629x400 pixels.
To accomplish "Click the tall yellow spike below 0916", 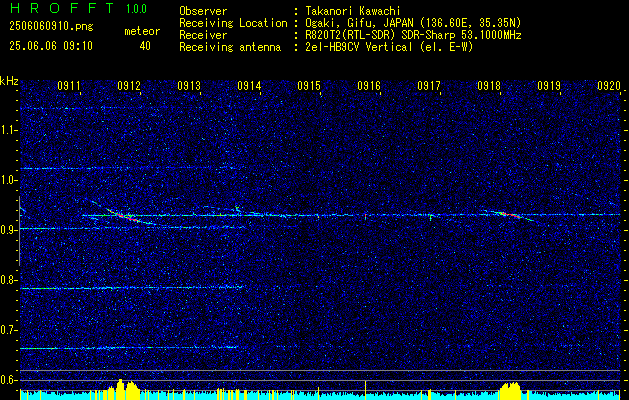I will point(365,390).
